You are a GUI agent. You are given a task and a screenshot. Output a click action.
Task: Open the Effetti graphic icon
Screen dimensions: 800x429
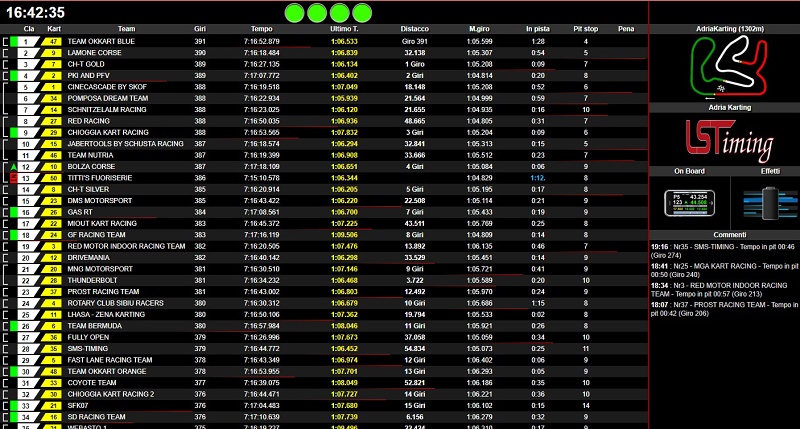point(770,203)
